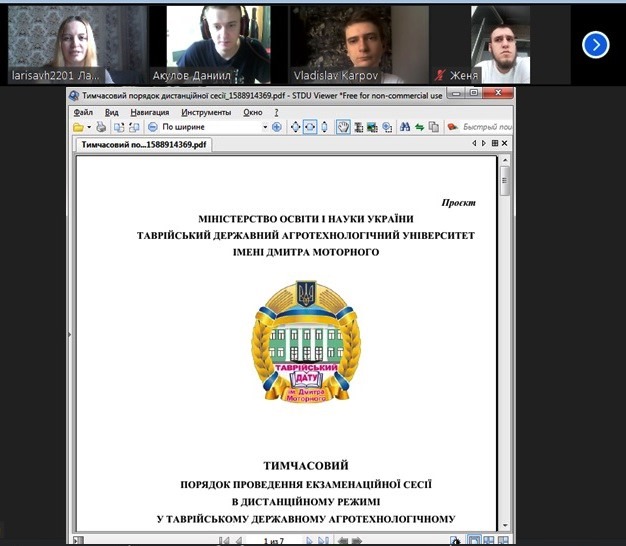The height and width of the screenshot is (546, 626).
Task: Close the current document tab
Action: tap(505, 143)
